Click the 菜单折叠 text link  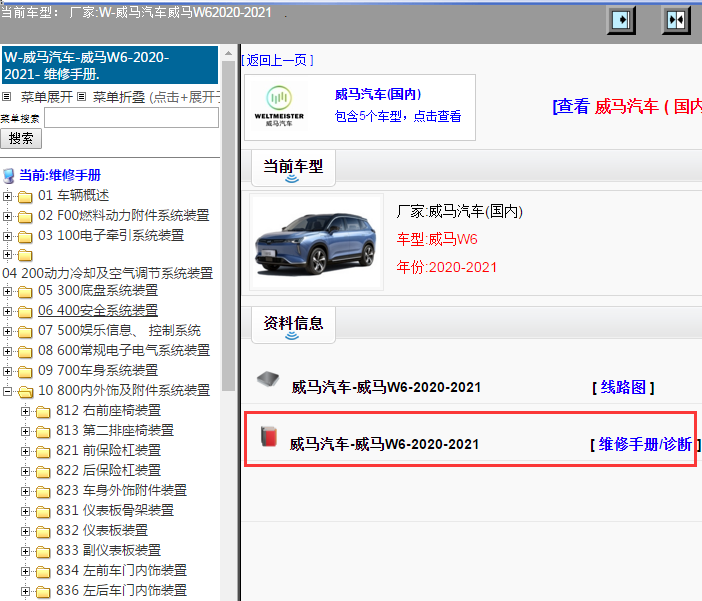click(x=119, y=97)
